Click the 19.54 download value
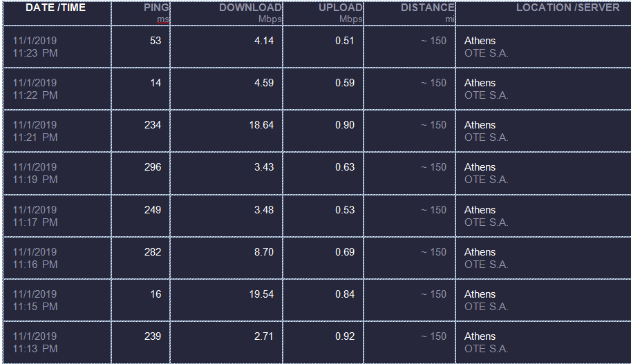Viewport: 631px width, 364px height. click(x=261, y=294)
